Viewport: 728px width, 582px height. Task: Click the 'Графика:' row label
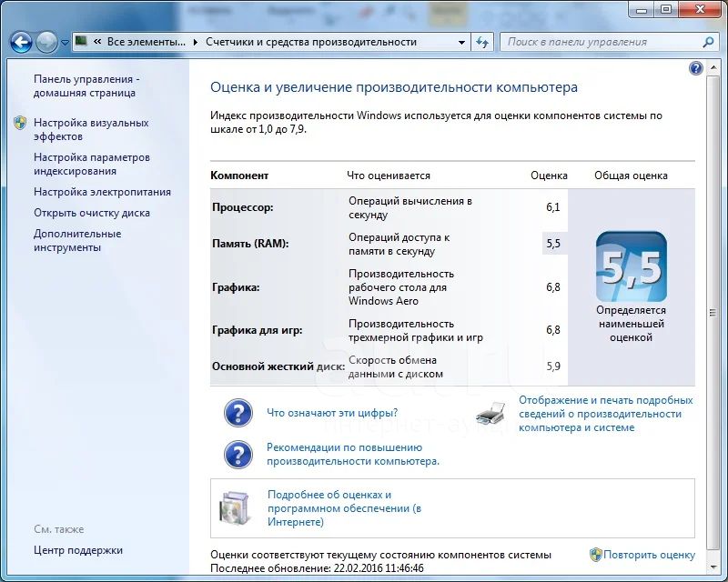pos(236,287)
